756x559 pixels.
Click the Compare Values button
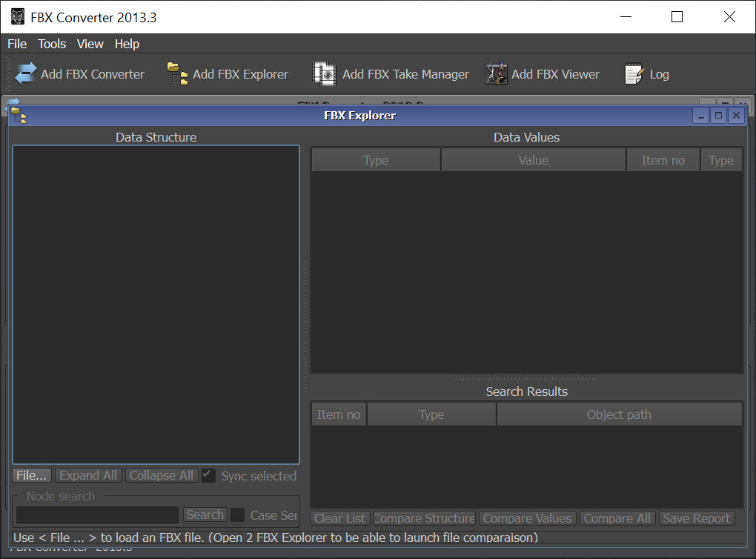coord(528,518)
